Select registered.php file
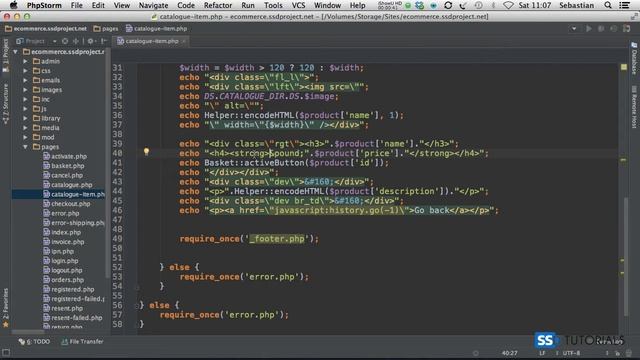640x360 pixels. [x=68, y=289]
